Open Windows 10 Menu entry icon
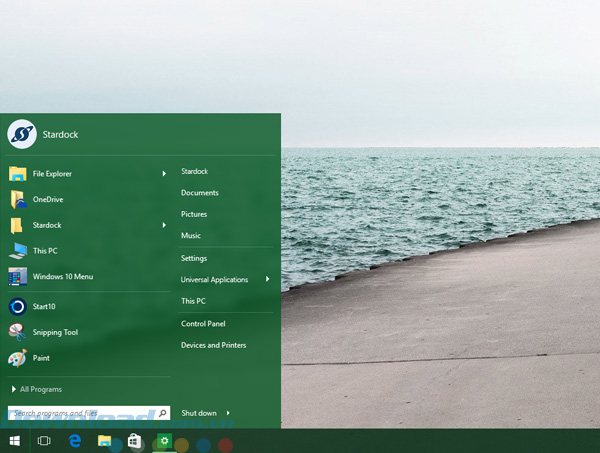Image resolution: width=600 pixels, height=453 pixels. (x=18, y=276)
